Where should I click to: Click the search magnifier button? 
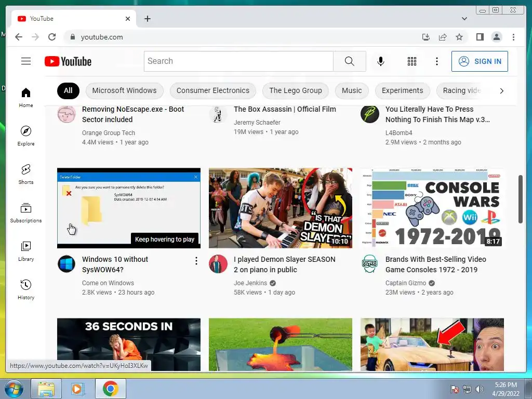click(x=350, y=61)
